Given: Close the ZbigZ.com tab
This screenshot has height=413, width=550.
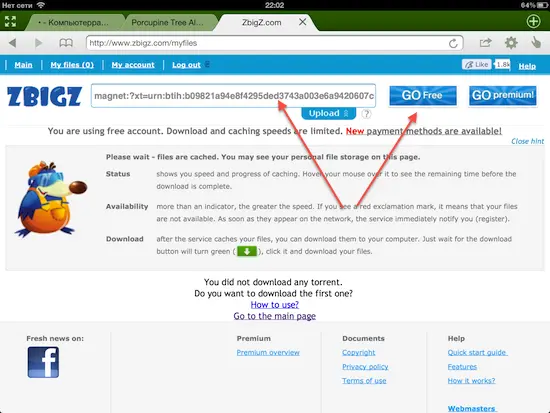Looking at the screenshot, I should [302, 22].
